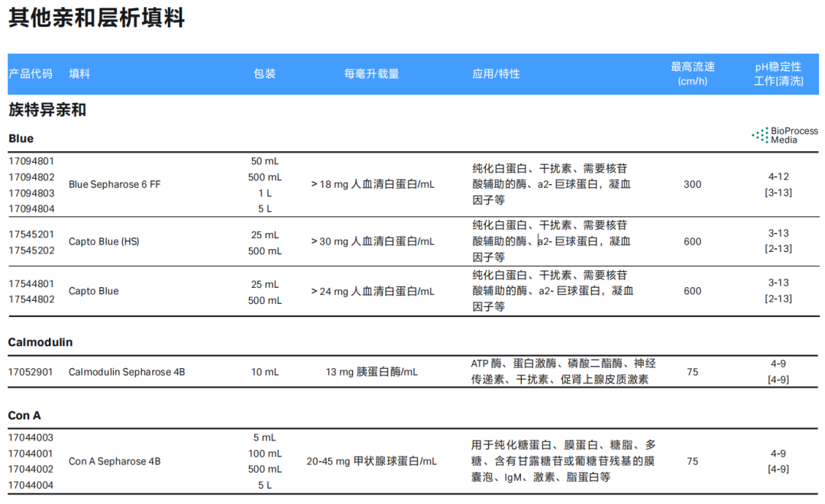Select the Calmodulin section heading
825x504 pixels.
[40, 342]
